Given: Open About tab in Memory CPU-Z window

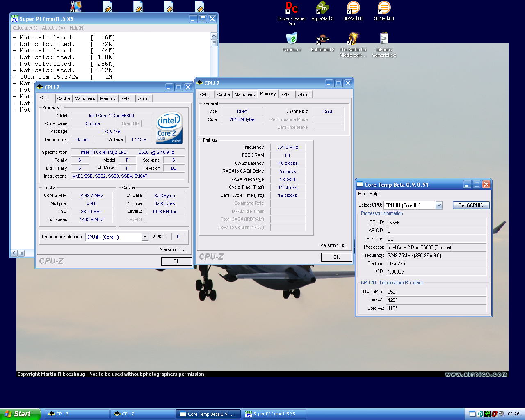Looking at the screenshot, I should click(304, 94).
